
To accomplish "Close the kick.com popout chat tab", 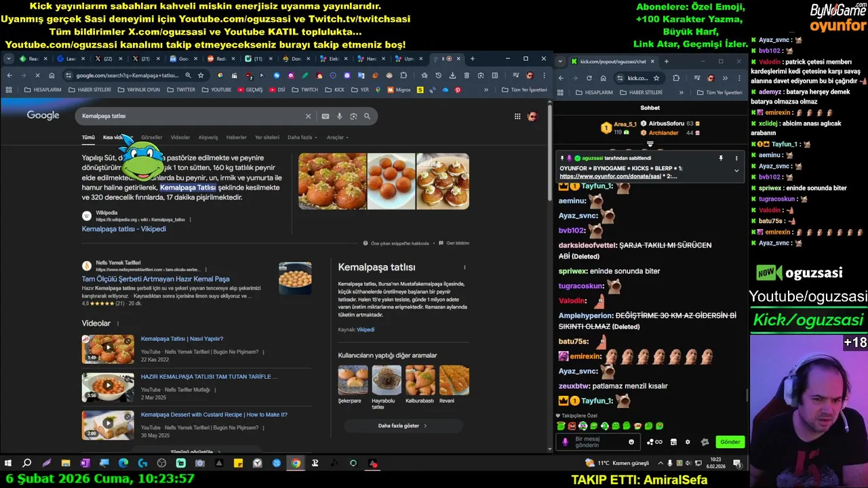I will point(652,61).
